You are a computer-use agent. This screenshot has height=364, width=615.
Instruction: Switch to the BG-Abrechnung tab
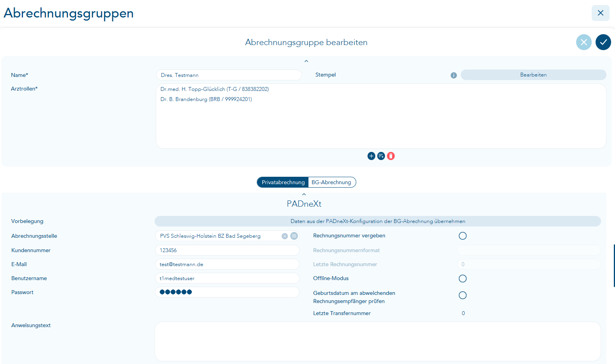tap(331, 182)
